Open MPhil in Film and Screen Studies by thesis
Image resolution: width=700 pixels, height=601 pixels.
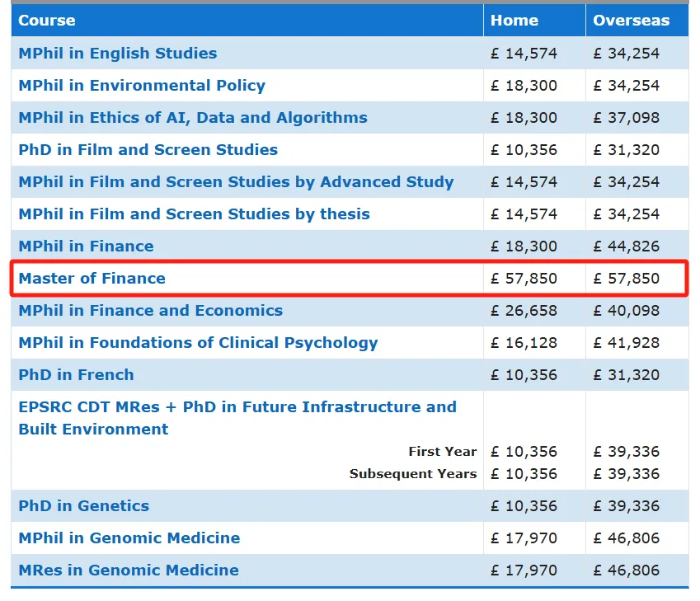(x=194, y=214)
